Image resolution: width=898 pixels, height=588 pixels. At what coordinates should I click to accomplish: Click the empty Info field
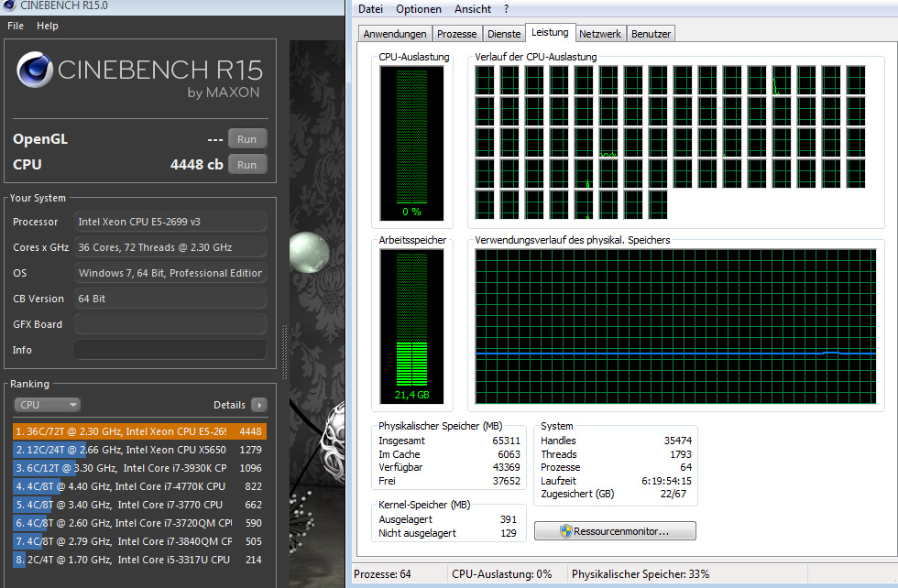170,350
